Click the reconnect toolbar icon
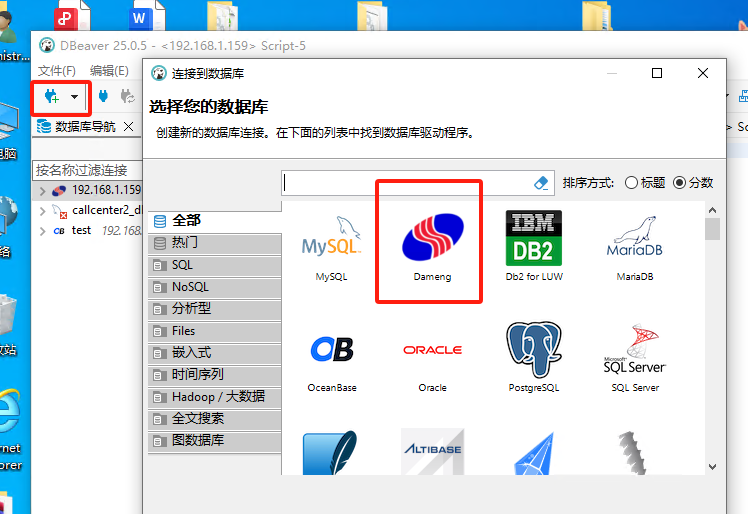The image size is (748, 514). click(127, 96)
